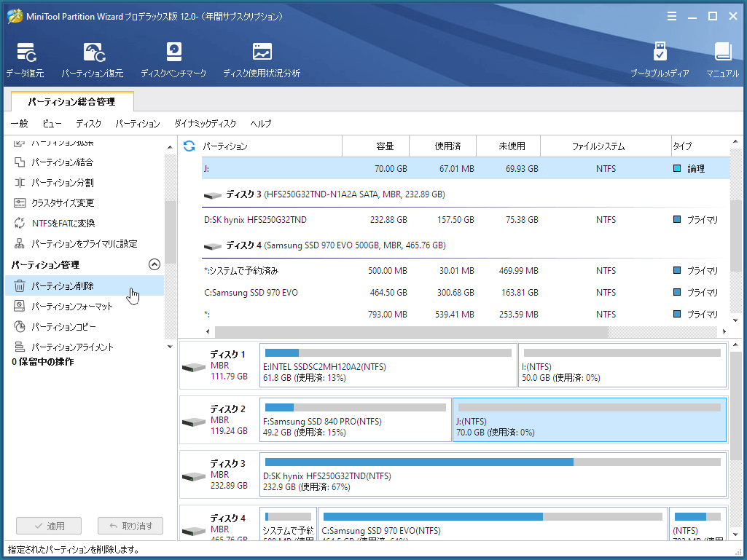Sort by タイプ column header
747x560 pixels.
(x=700, y=146)
